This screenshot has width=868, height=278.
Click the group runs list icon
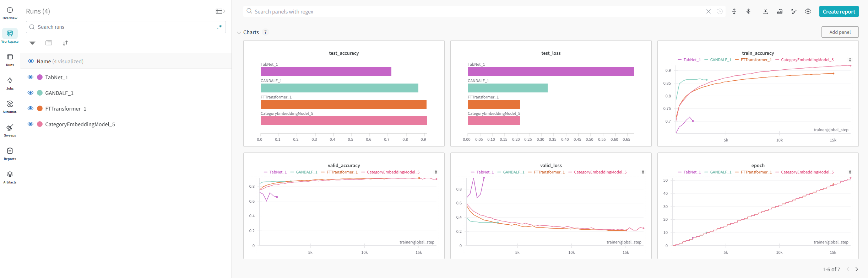[x=49, y=43]
